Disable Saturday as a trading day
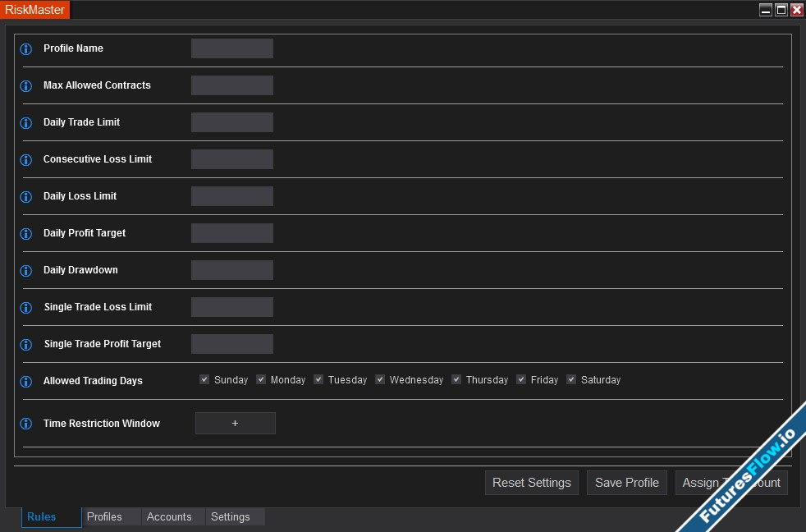Image resolution: width=806 pixels, height=532 pixels. point(571,379)
